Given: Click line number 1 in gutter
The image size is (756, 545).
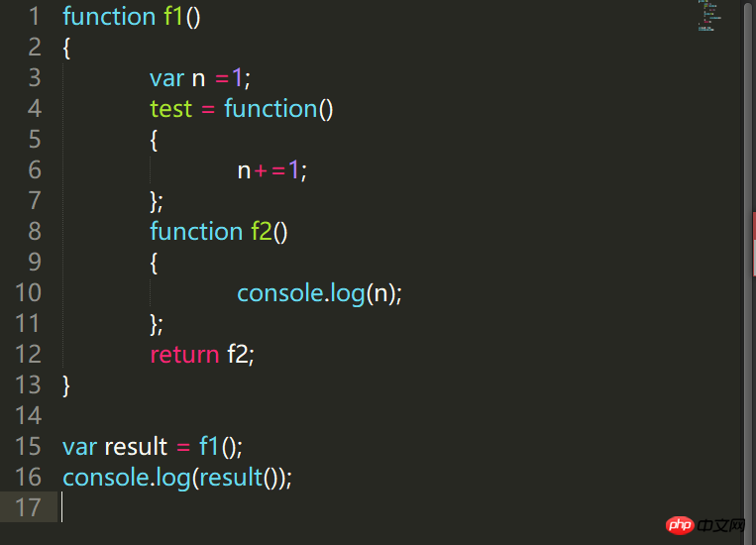Looking at the screenshot, I should click(x=34, y=17).
